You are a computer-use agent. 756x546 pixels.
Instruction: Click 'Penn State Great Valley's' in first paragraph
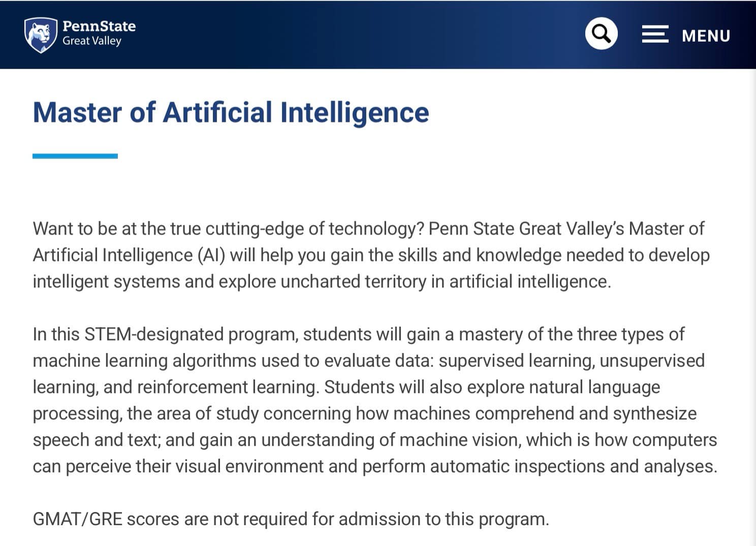point(526,229)
